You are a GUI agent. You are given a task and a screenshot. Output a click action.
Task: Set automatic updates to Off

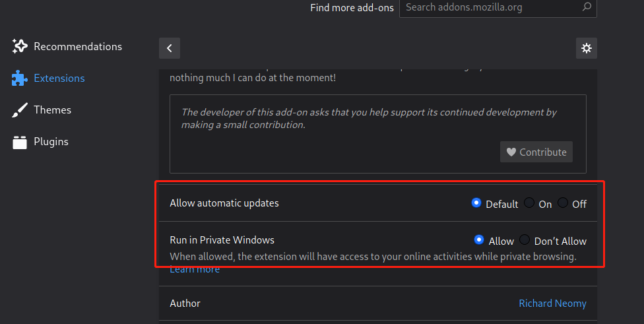point(563,203)
